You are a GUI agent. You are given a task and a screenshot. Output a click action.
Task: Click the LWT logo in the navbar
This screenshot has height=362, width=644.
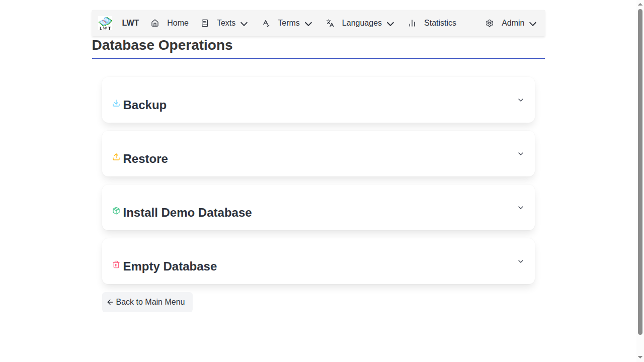(x=105, y=23)
